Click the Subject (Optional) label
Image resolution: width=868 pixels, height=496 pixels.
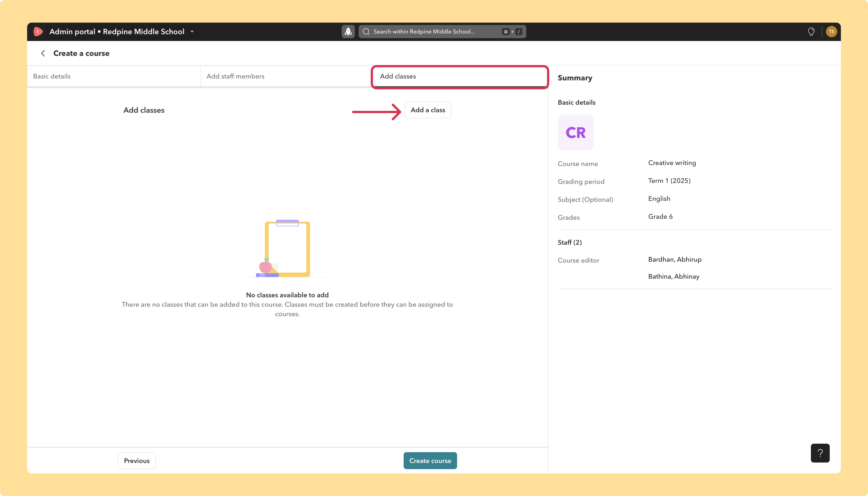tap(585, 200)
